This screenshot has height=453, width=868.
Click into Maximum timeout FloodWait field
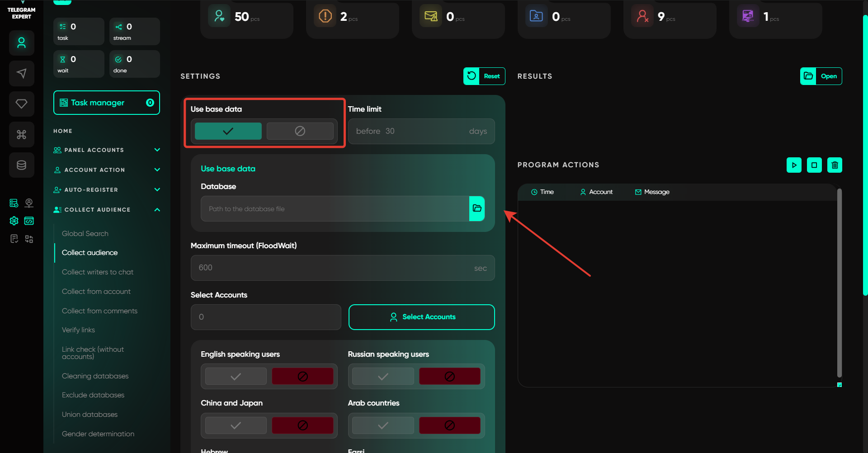click(335, 268)
